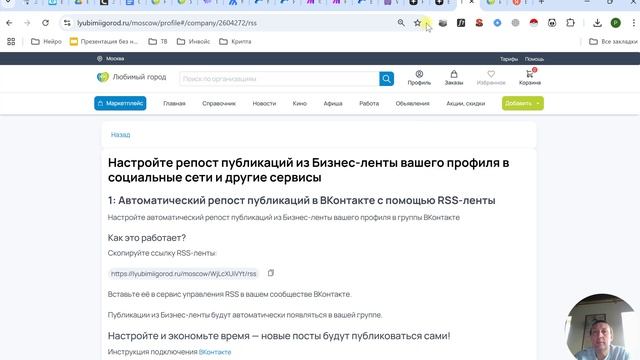The height and width of the screenshot is (360, 640).
Task: Click the Москва location pin
Action: click(100, 59)
